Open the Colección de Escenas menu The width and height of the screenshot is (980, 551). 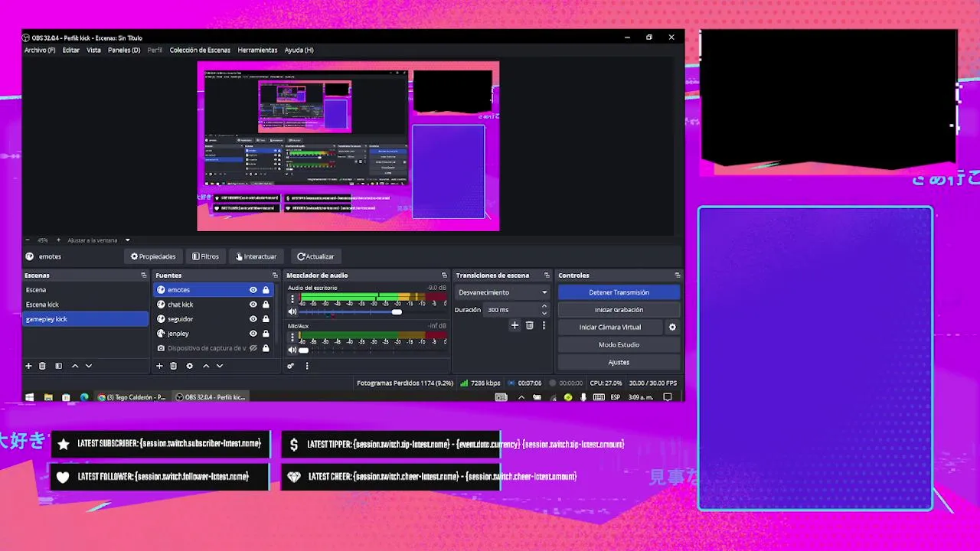click(200, 50)
